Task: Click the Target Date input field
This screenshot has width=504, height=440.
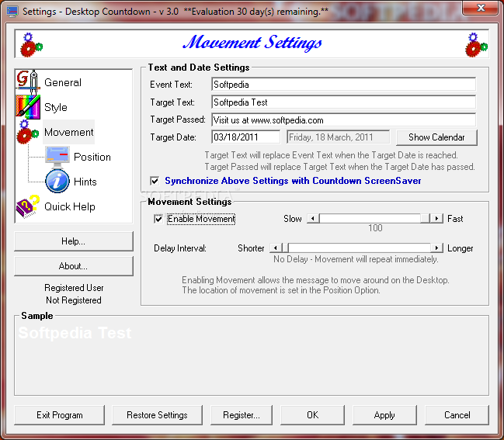Action: 246,137
